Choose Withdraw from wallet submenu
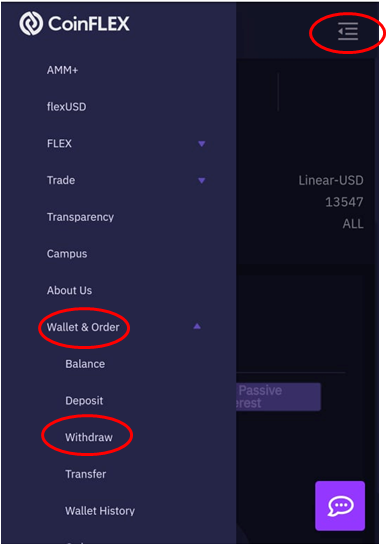The height and width of the screenshot is (545, 387). (x=89, y=437)
